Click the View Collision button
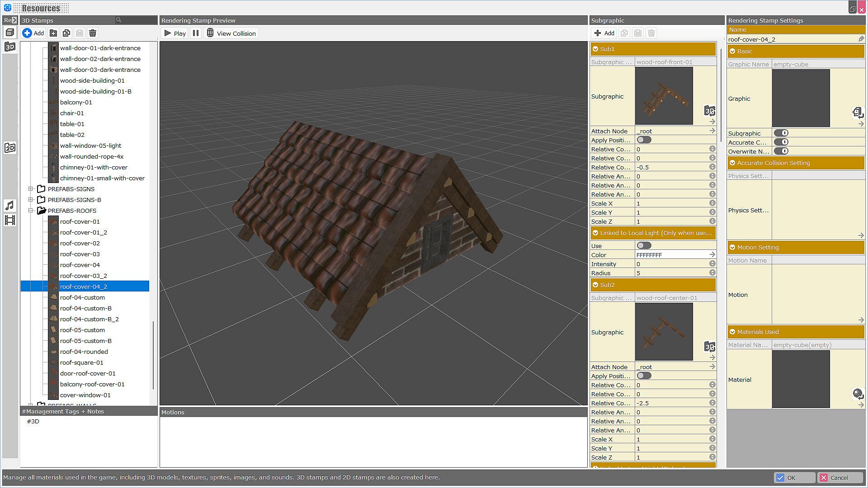 (231, 33)
